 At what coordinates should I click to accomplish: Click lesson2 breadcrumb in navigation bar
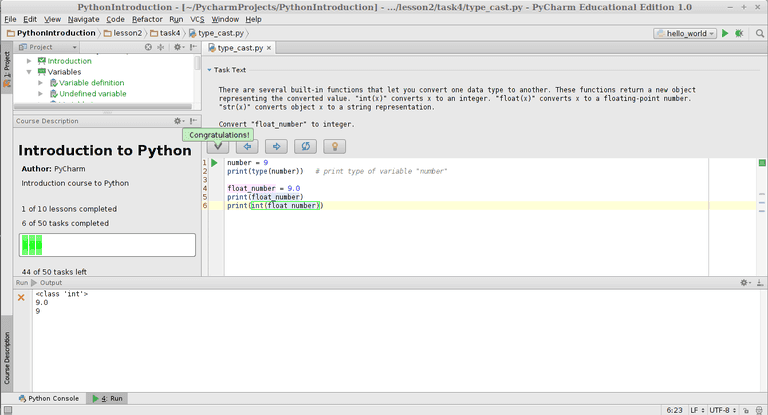[122, 33]
